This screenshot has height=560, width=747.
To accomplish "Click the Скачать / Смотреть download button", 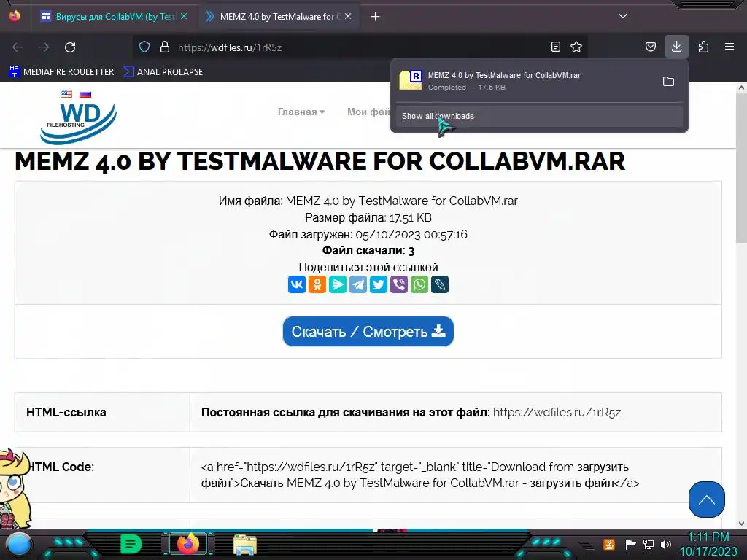I will (368, 332).
